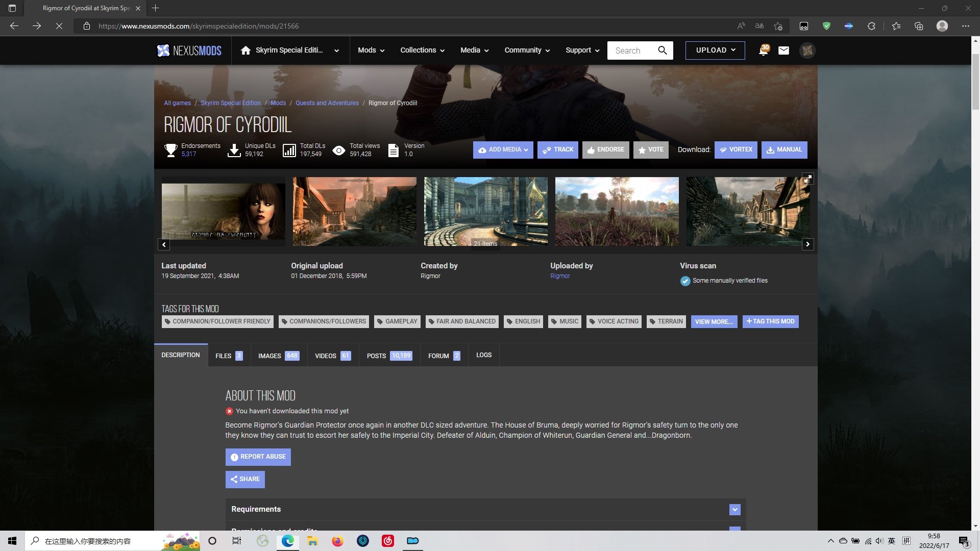Click the translate page icon
Screen dimensions: 980x551
(759, 26)
